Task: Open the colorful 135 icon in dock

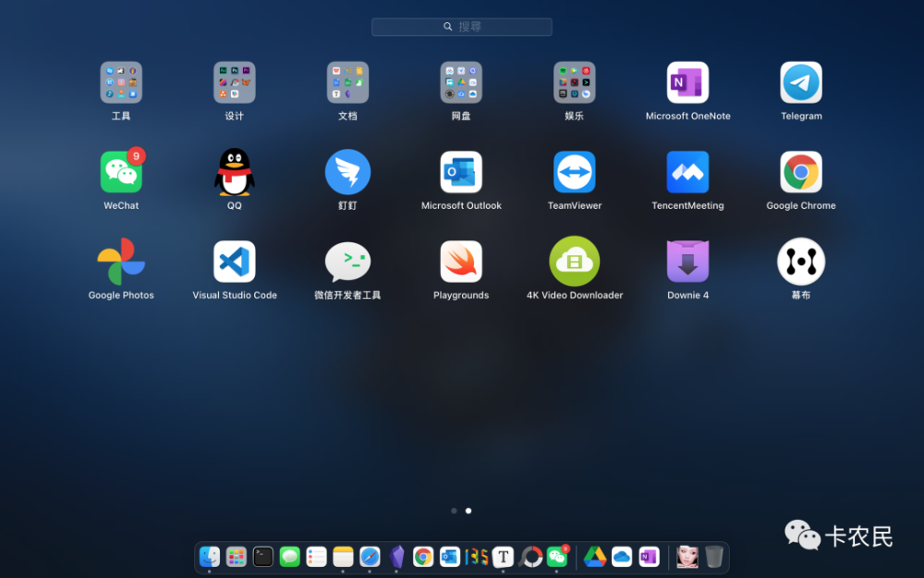Action: pos(476,557)
